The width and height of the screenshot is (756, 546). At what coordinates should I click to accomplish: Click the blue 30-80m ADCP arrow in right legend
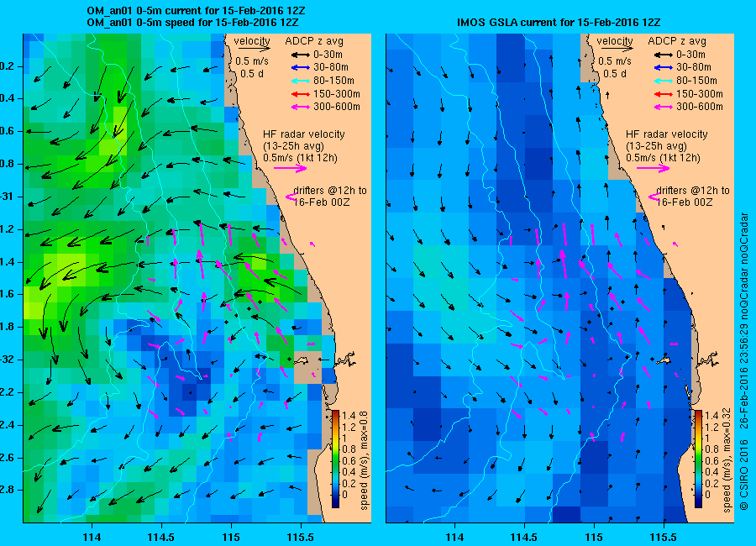click(664, 68)
